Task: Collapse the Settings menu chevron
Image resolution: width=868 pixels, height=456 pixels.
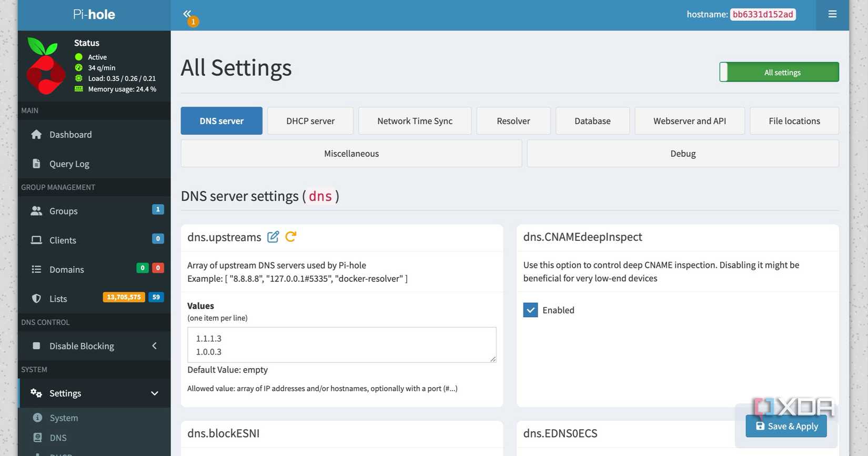Action: [155, 393]
